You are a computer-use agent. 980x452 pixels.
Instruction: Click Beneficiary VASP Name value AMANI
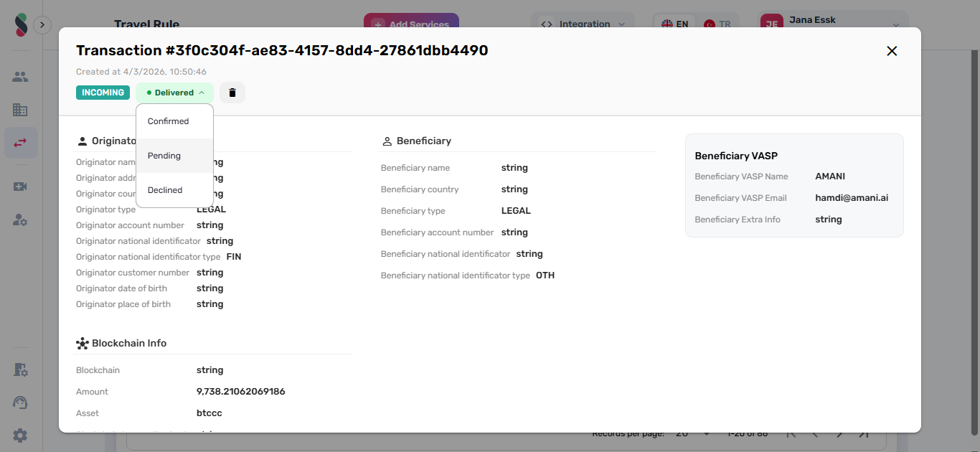click(831, 176)
